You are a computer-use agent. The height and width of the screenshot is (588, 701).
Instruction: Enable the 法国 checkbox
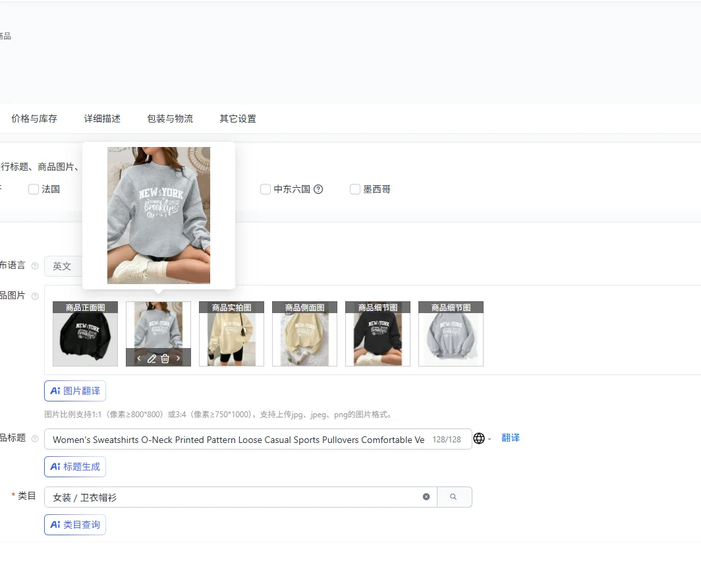click(33, 189)
